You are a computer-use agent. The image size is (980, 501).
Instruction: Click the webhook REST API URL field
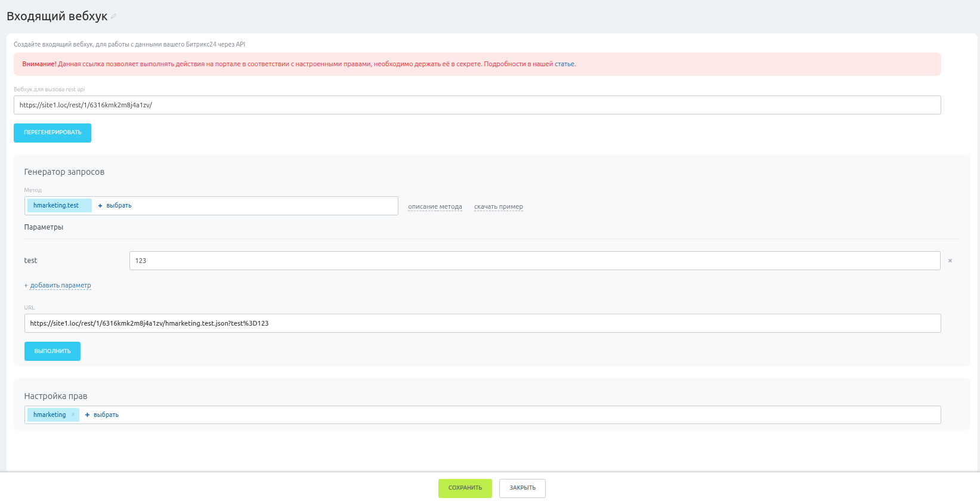(477, 105)
